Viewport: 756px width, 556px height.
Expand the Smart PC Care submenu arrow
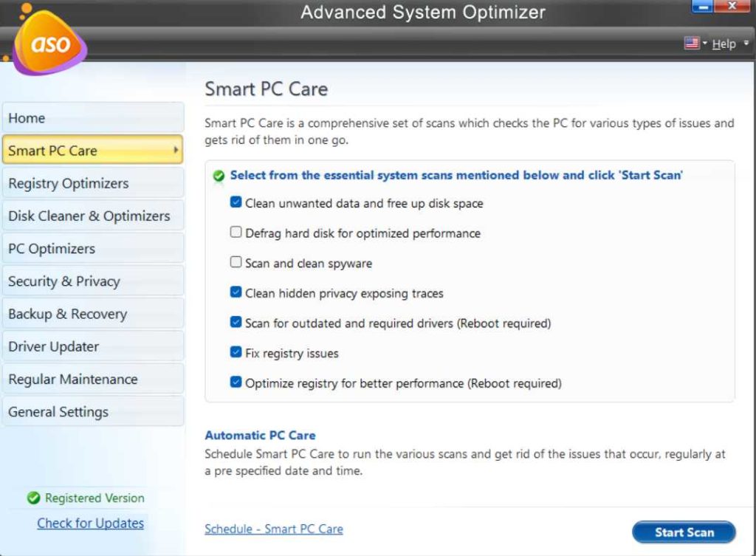click(176, 151)
